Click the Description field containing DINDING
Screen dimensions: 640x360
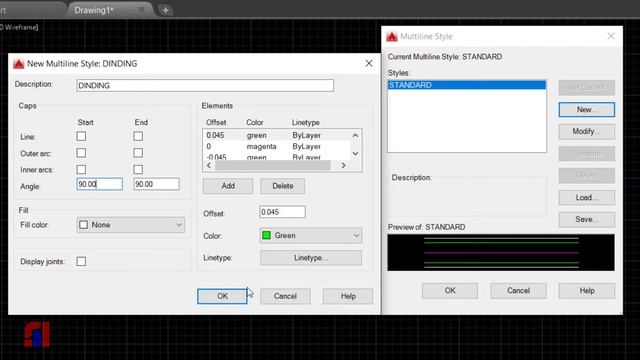[x=205, y=85]
